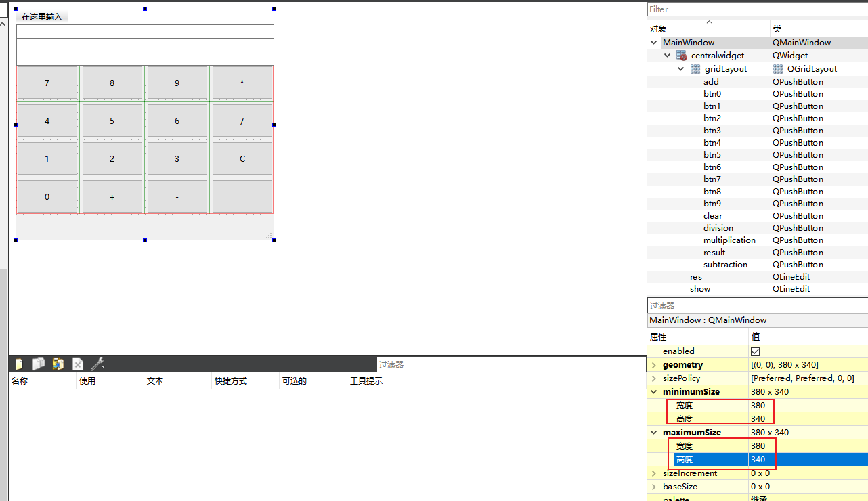Click the form's bottom-right size grip
868x501 pixels.
click(269, 236)
